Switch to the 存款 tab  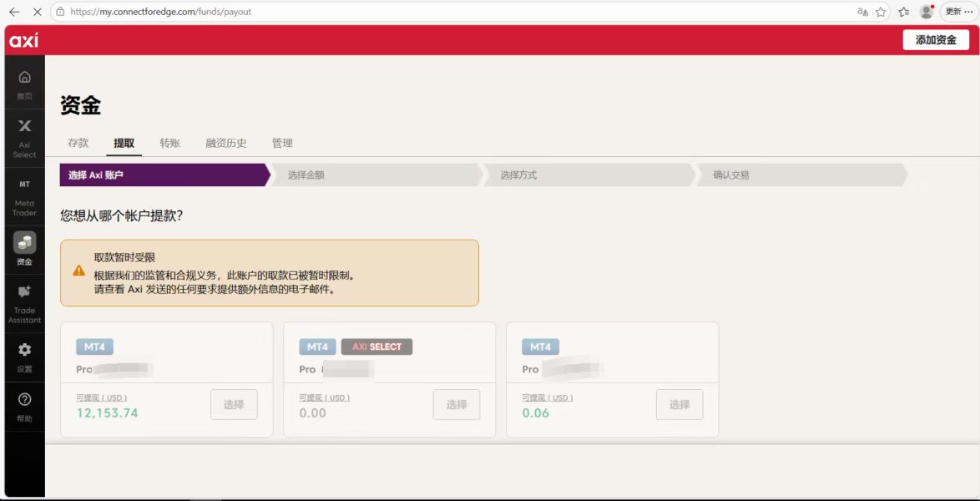[x=78, y=143]
